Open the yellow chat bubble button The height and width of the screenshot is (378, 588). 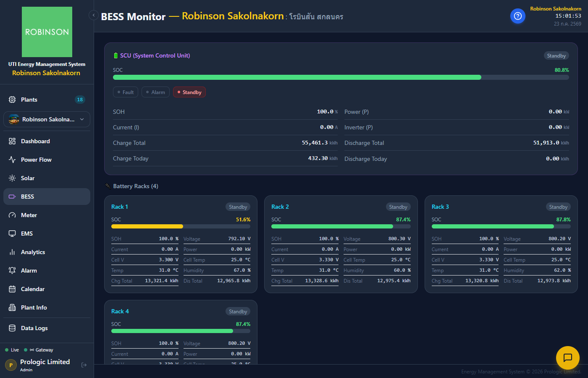[568, 358]
